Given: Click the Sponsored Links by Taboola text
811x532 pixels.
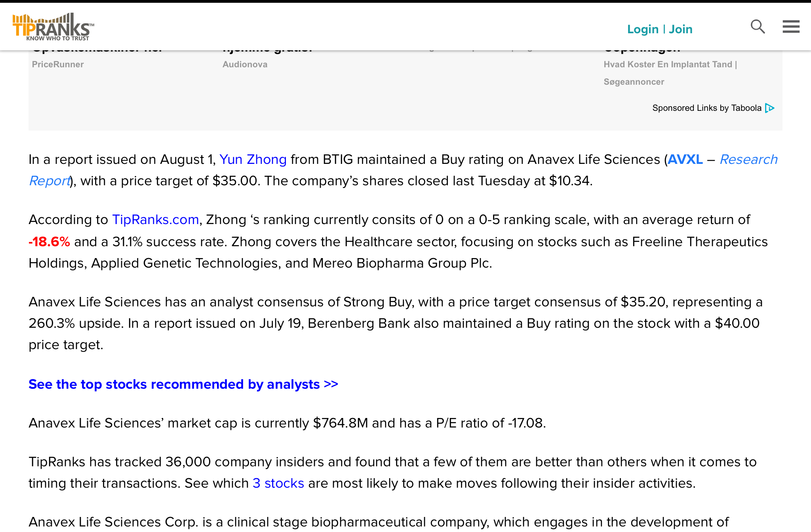Looking at the screenshot, I should [x=707, y=108].
